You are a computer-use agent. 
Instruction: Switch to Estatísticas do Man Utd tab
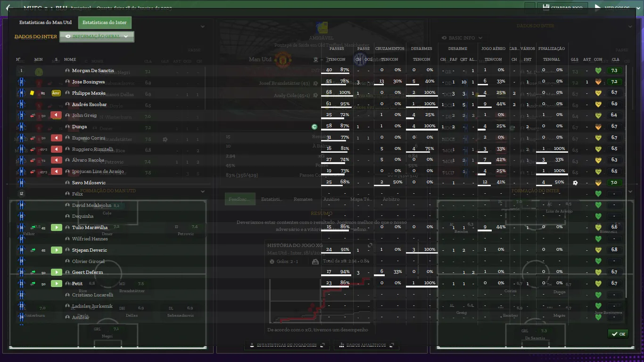46,23
